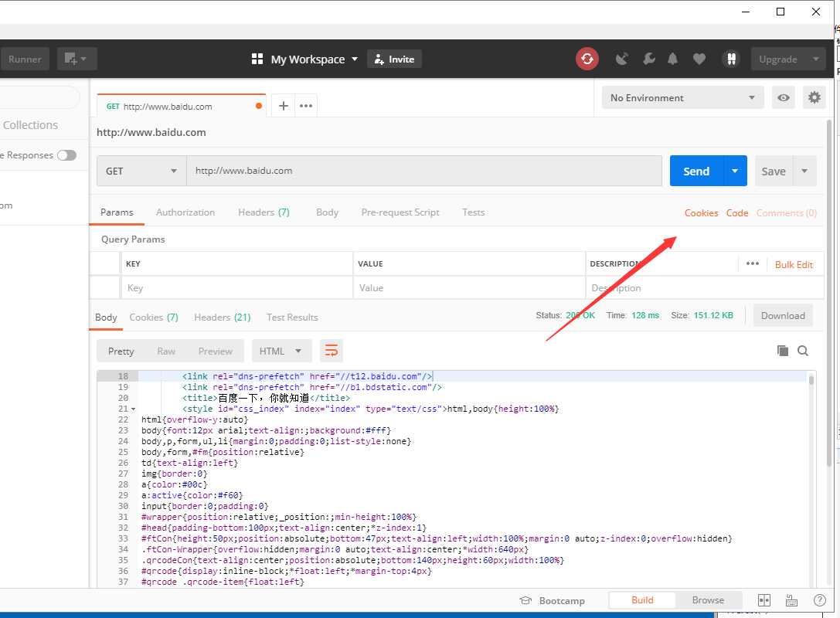Open the notifications bell icon
This screenshot has height=618, width=840.
[x=672, y=59]
